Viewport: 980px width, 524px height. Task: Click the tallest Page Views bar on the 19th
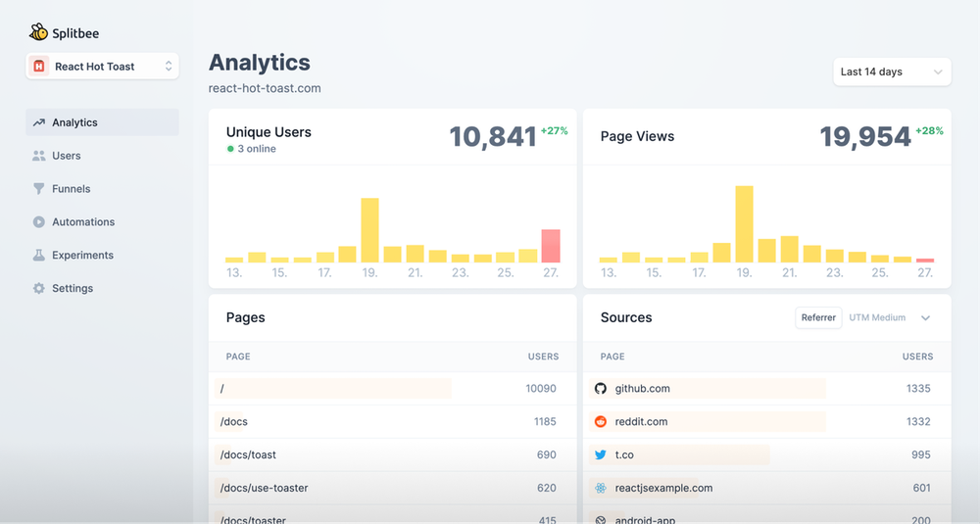click(745, 223)
